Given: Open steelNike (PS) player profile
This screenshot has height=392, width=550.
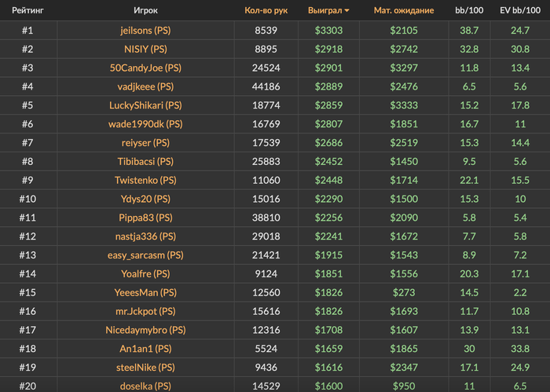Looking at the screenshot, I should [x=145, y=368].
